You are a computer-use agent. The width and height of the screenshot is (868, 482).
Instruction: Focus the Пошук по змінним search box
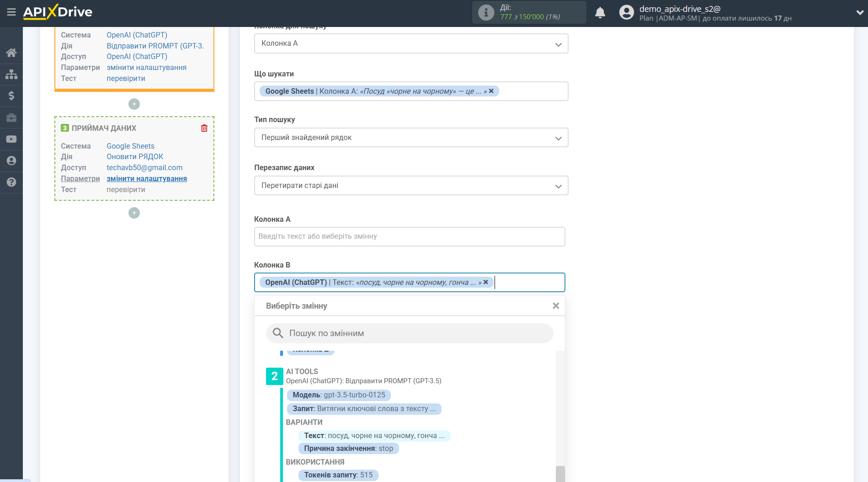pyautogui.click(x=410, y=333)
